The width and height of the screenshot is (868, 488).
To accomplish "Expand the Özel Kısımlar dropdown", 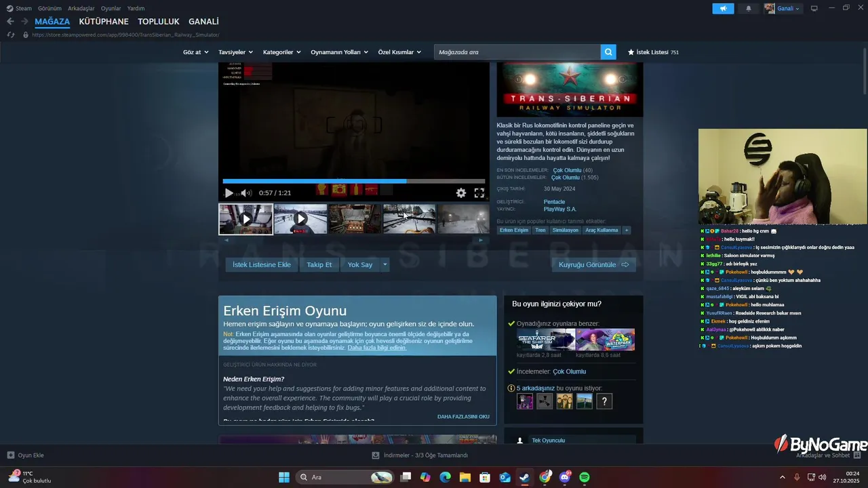I will [399, 52].
